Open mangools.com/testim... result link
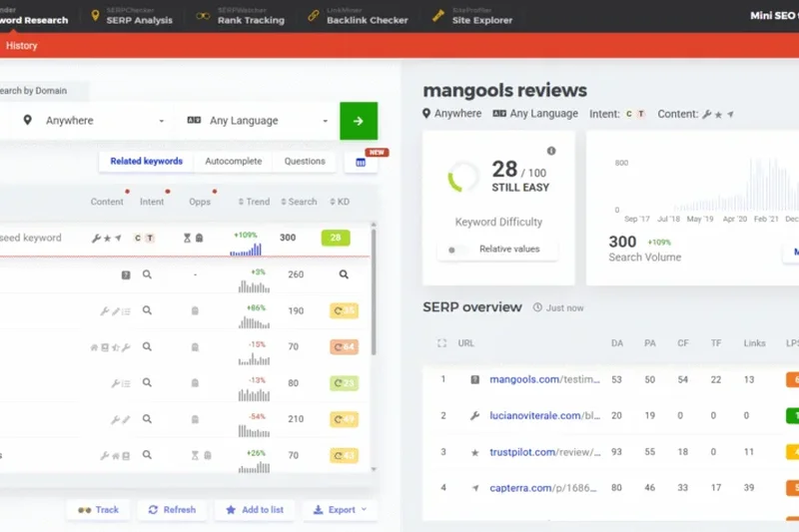Screen dimensions: 799x532 click(x=544, y=379)
